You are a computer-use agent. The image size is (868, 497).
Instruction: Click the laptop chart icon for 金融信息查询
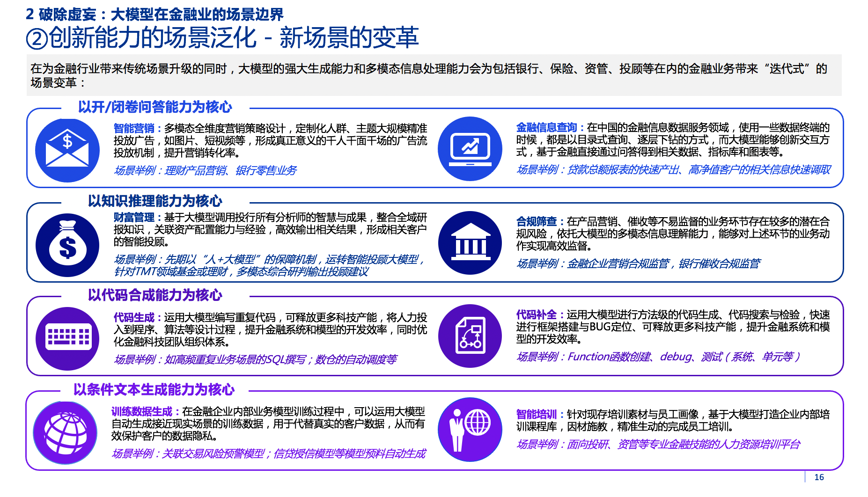pos(470,149)
